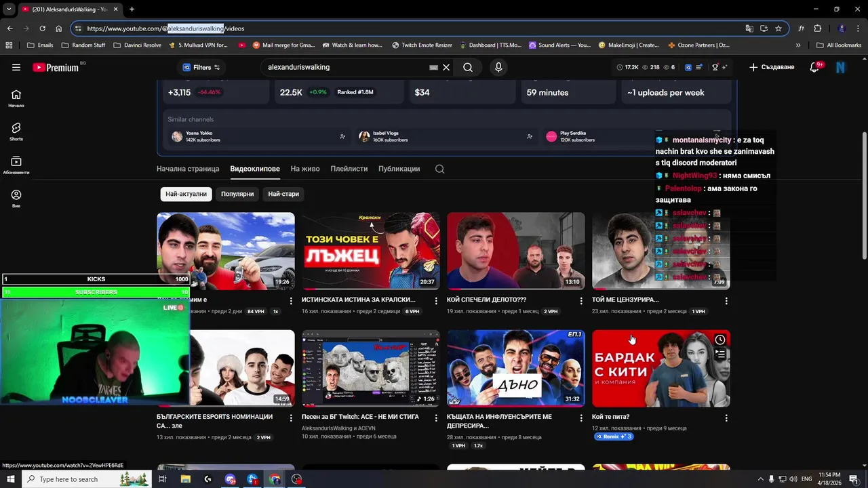Viewport: 868px width, 488px height.
Task: Open the on-screen keyboard in search box
Action: (x=434, y=68)
